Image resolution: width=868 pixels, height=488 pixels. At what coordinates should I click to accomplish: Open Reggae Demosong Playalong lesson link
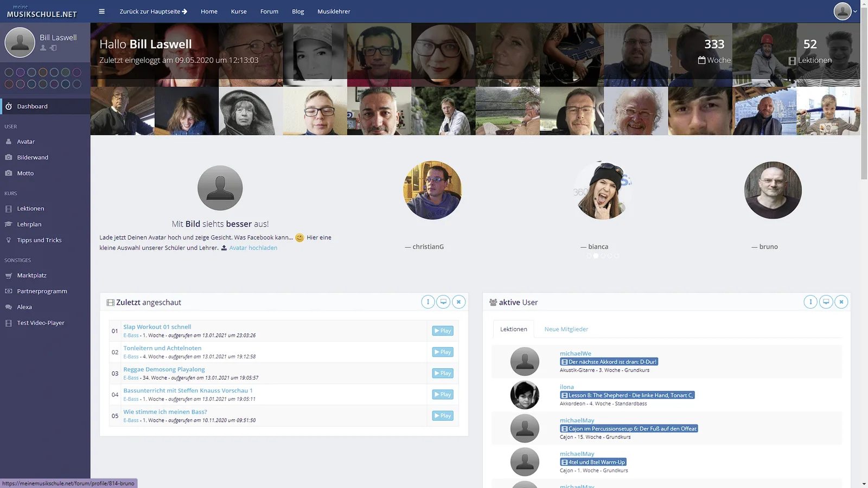point(164,369)
